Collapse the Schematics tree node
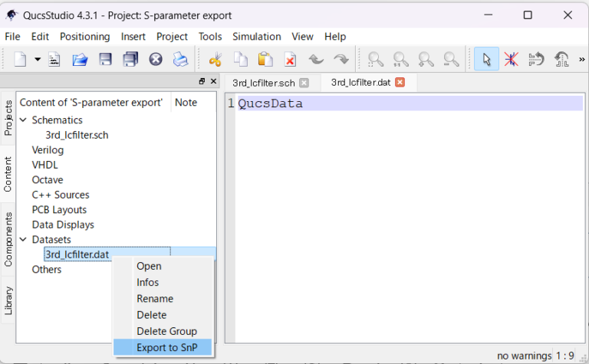 coord(23,120)
